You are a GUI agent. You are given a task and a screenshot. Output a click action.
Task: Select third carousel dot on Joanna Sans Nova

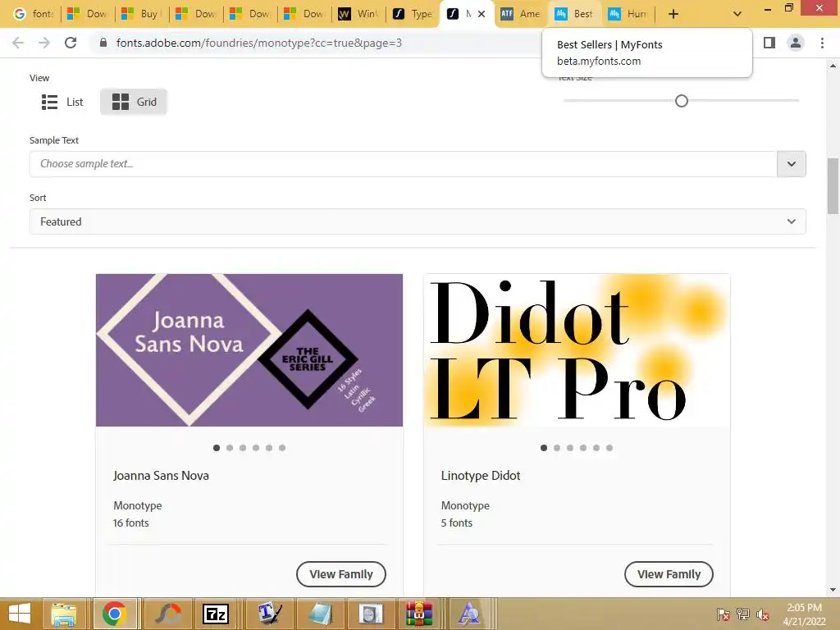243,448
